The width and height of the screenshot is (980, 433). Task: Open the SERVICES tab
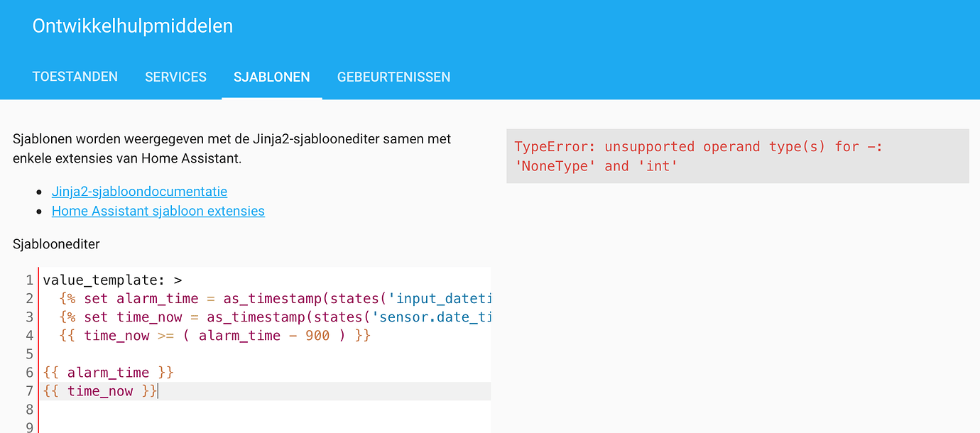tap(175, 77)
